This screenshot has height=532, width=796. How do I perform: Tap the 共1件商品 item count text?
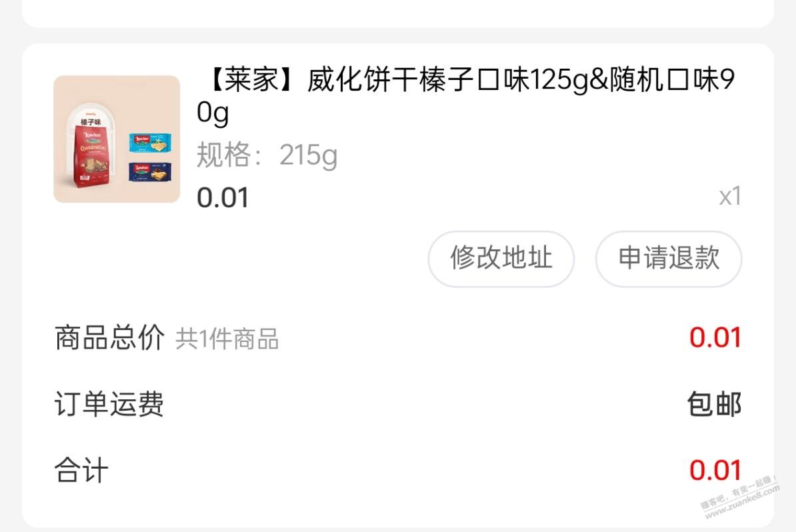227,339
